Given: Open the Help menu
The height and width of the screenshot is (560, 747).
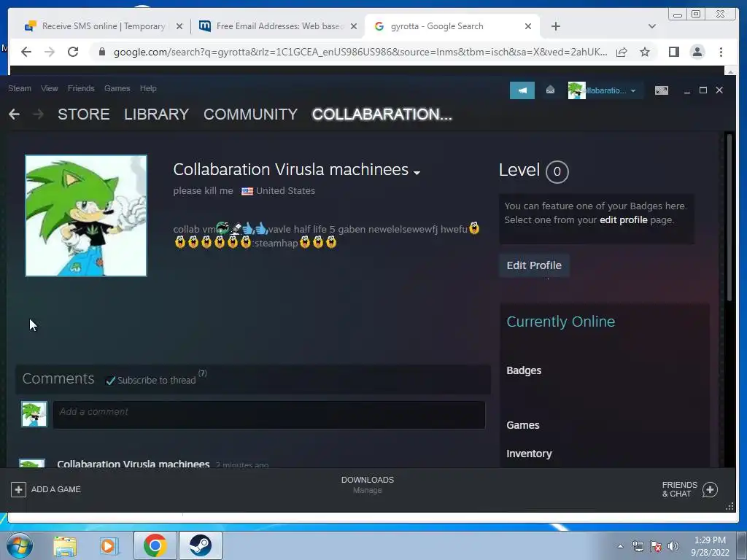Looking at the screenshot, I should click(148, 88).
